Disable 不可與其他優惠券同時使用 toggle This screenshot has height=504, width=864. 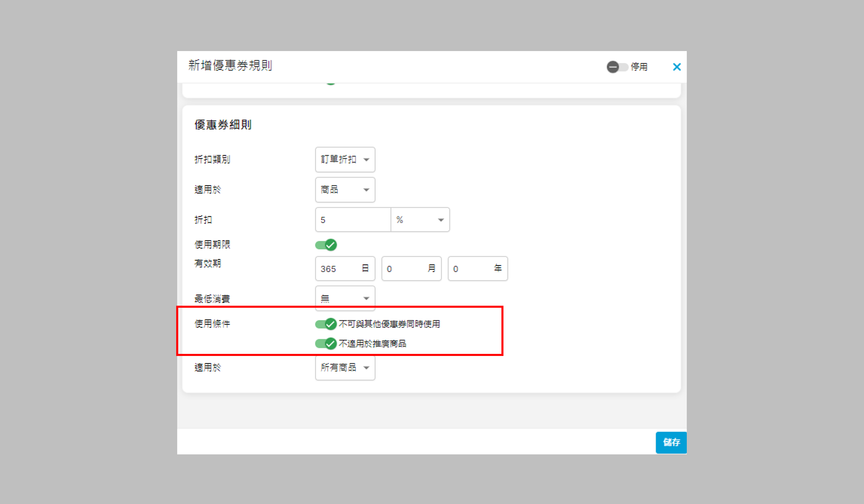[x=326, y=324]
